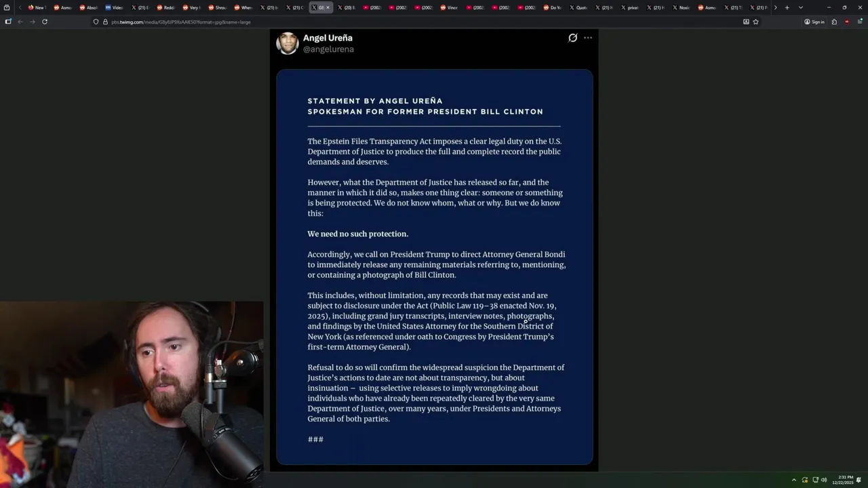Switch to the 'Quote' X tab
The image size is (868, 488).
point(578,7)
